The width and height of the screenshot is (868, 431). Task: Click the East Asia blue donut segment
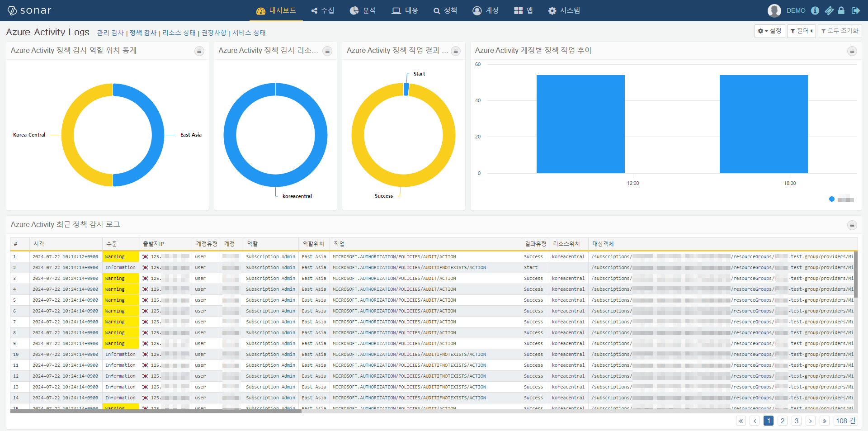point(158,135)
